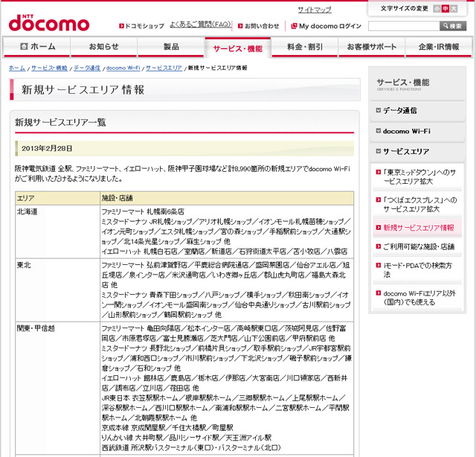476x457 pixels.
Task: Open 新規サービスエリア情報 sidebar link
Action: click(419, 228)
